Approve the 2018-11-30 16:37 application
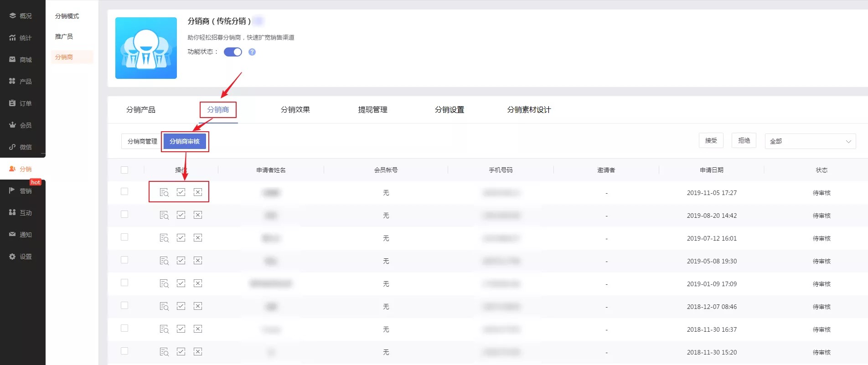 point(181,329)
